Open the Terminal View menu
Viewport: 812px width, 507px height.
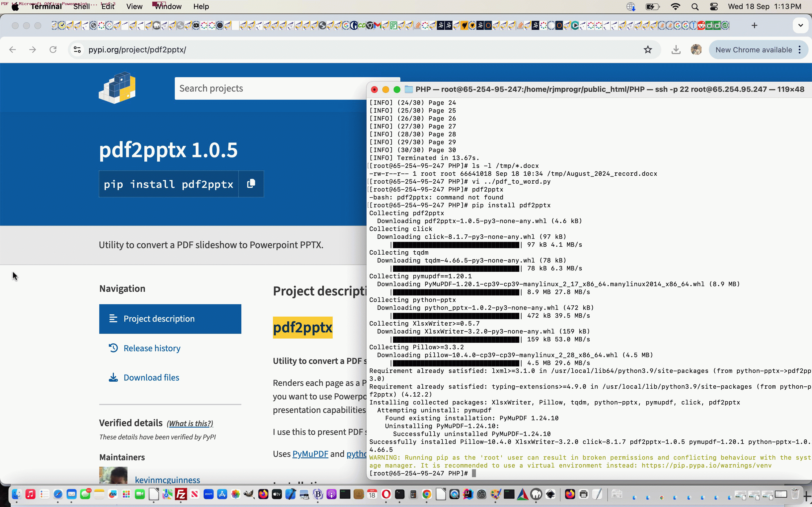point(134,7)
